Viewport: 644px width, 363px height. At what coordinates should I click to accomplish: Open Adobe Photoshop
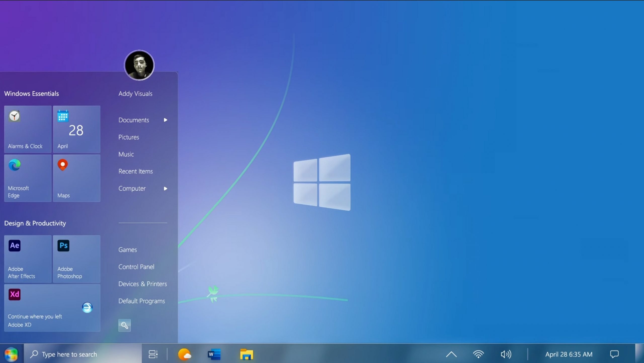pos(76,259)
